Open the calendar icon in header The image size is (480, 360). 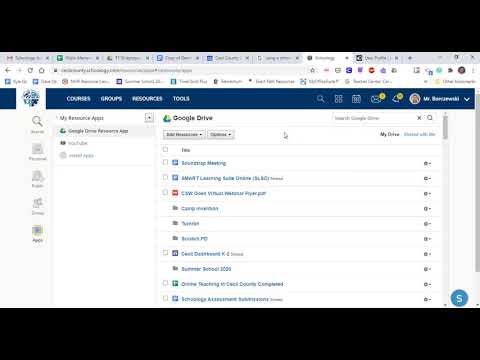[356, 99]
